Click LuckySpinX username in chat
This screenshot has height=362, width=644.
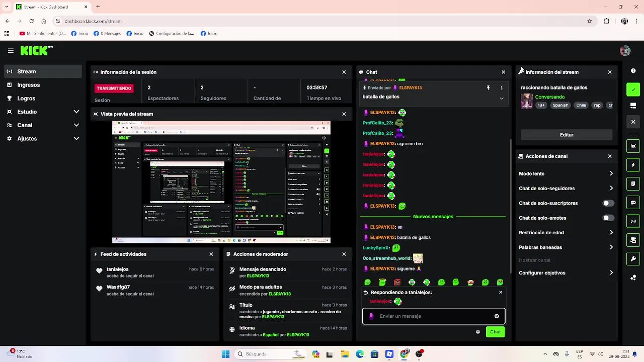point(376,248)
